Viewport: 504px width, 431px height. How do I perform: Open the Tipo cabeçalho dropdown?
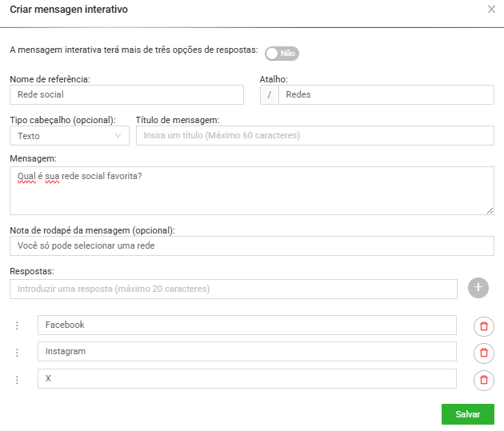click(x=70, y=135)
